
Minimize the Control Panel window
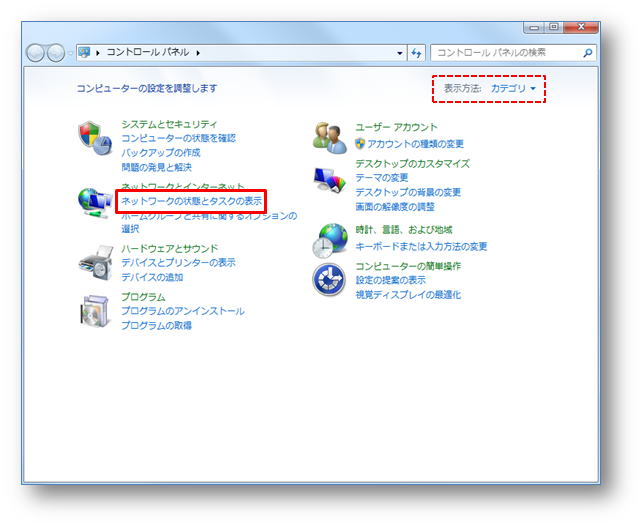coord(534,27)
